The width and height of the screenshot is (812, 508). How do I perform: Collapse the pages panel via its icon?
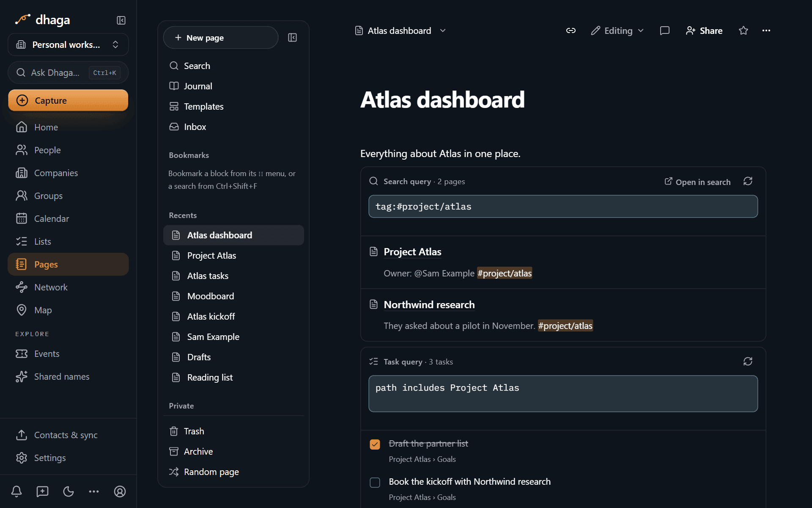[x=292, y=38]
